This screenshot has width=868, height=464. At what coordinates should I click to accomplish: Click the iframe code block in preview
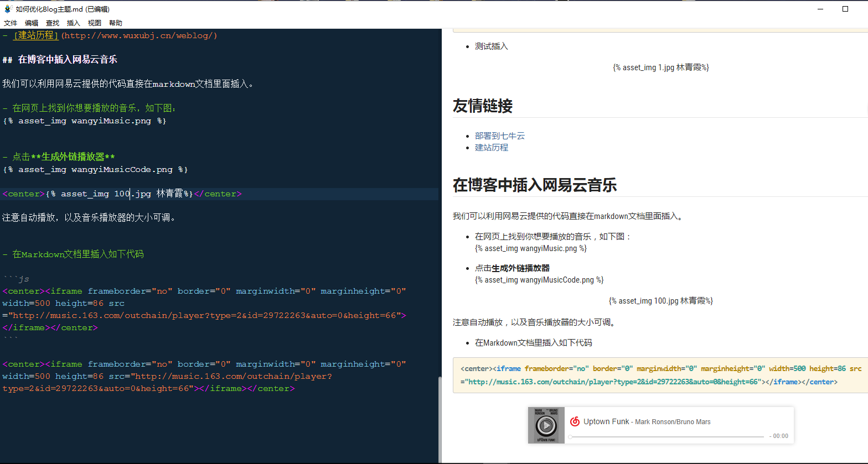660,375
